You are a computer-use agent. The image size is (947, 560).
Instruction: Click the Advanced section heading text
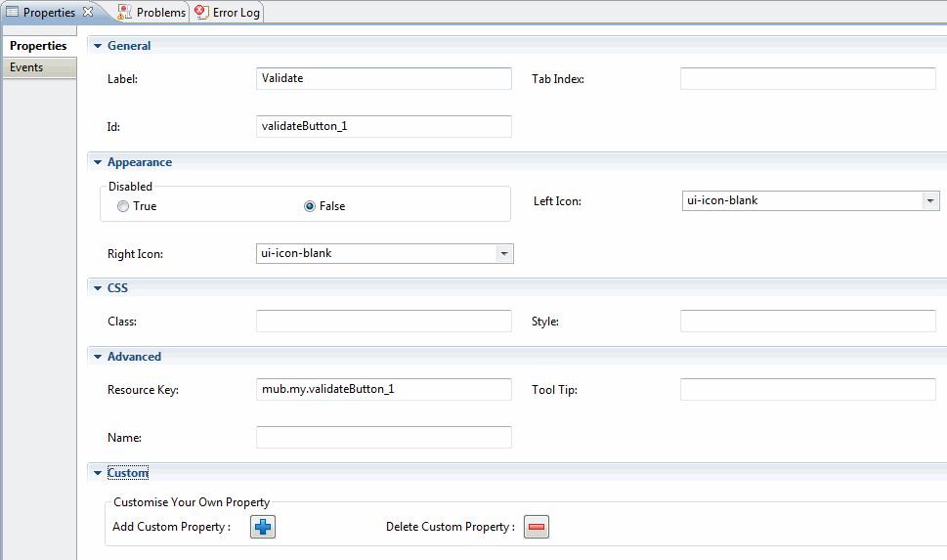tap(134, 357)
